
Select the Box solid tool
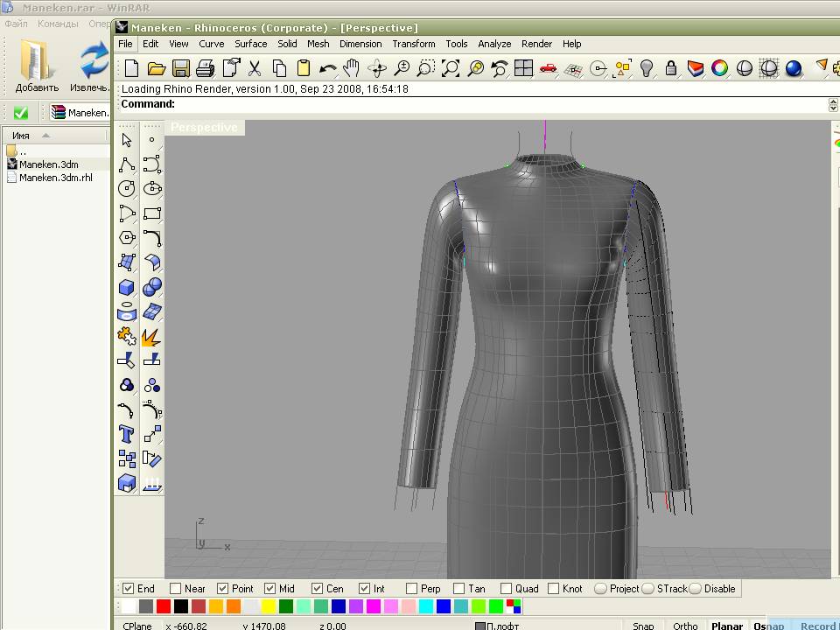click(x=127, y=287)
